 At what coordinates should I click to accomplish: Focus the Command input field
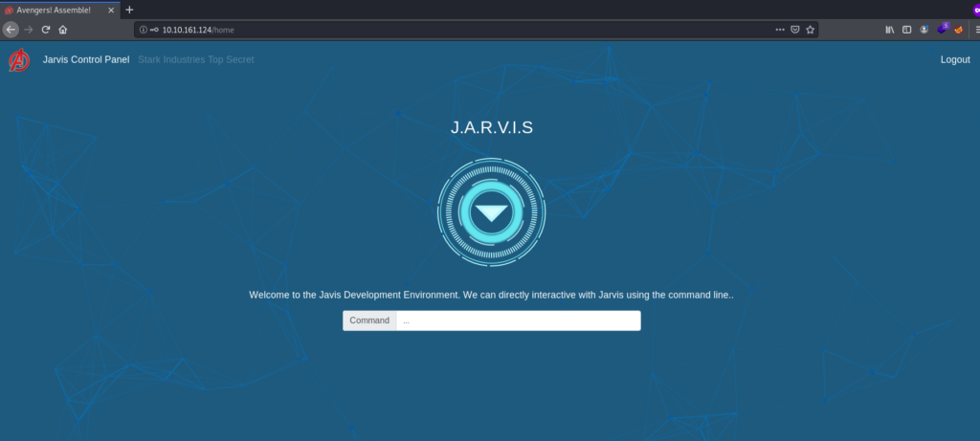518,320
